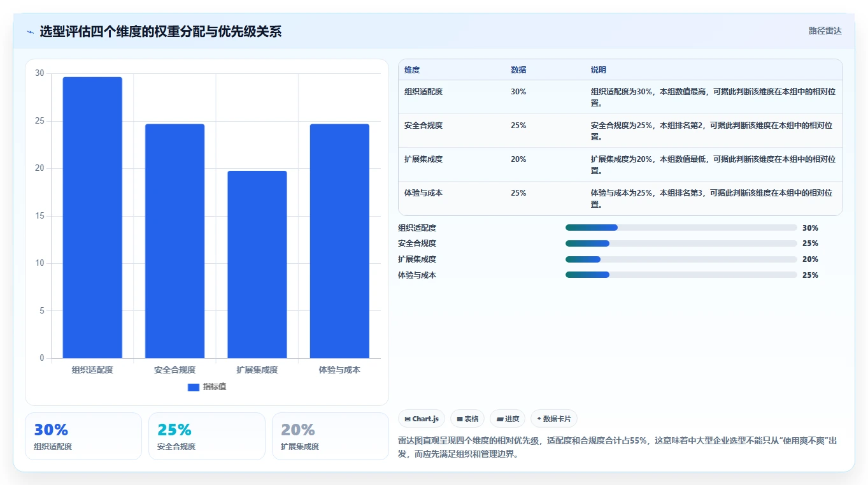Viewport: 868px width, 485px height.
Task: Click the x-axis label 体验与成本
Action: click(x=339, y=370)
